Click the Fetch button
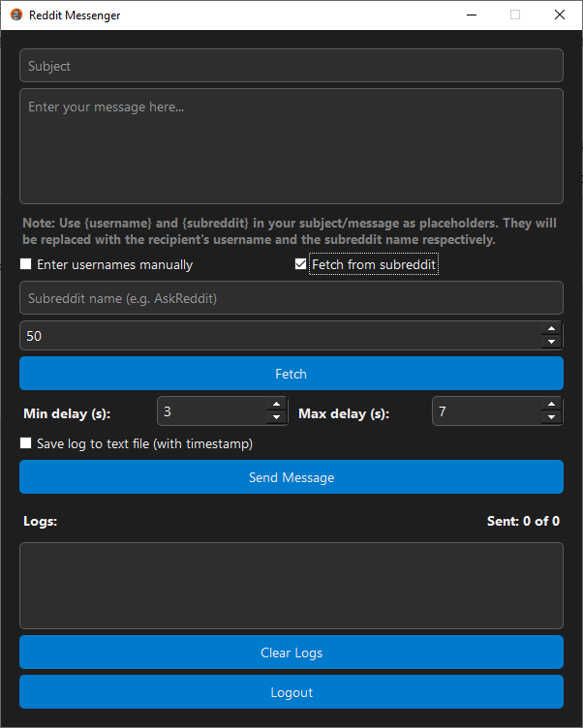This screenshot has height=728, width=583. click(x=291, y=374)
